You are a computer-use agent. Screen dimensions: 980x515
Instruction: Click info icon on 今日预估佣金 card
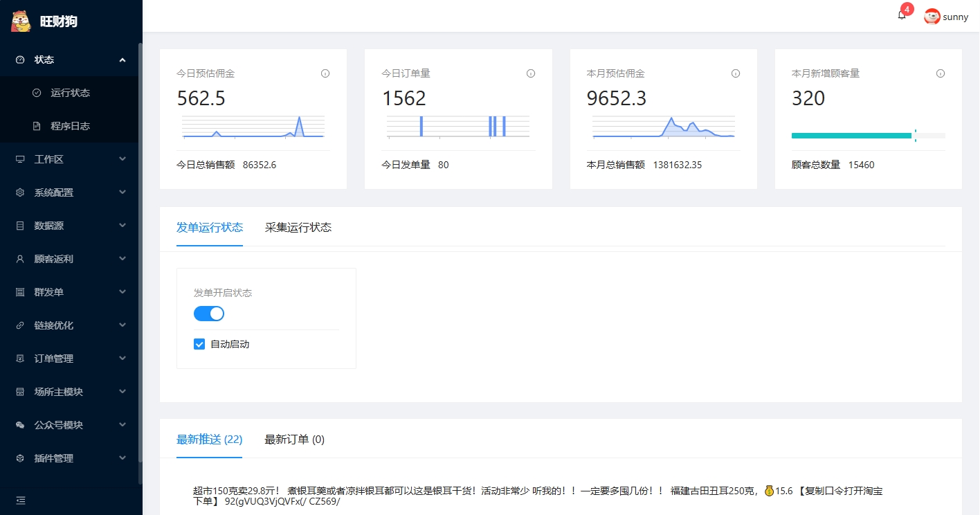click(325, 73)
